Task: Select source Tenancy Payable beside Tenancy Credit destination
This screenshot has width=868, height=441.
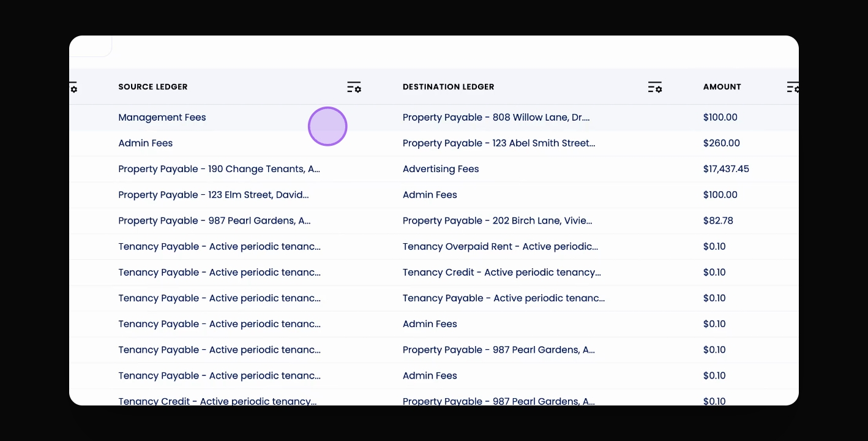Action: (220, 273)
